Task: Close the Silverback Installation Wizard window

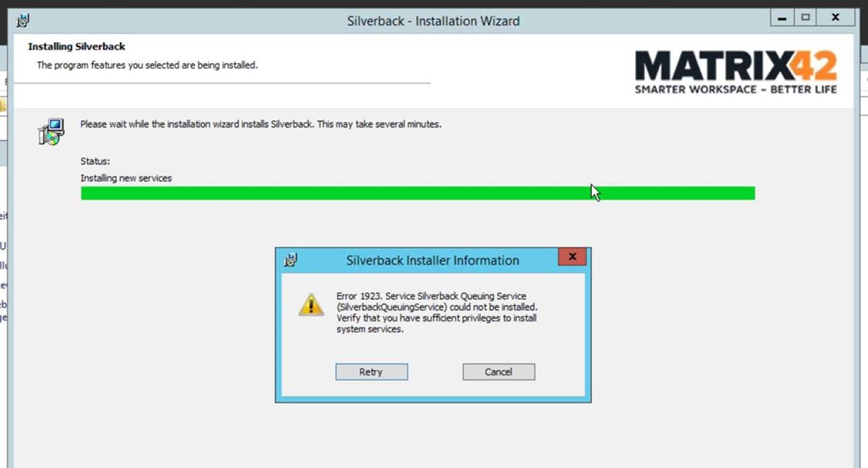Action: (x=835, y=18)
